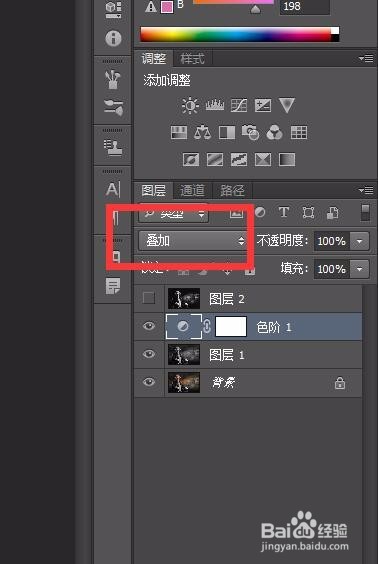Filter layers by smart objects
This screenshot has height=564, width=378.
pos(332,213)
